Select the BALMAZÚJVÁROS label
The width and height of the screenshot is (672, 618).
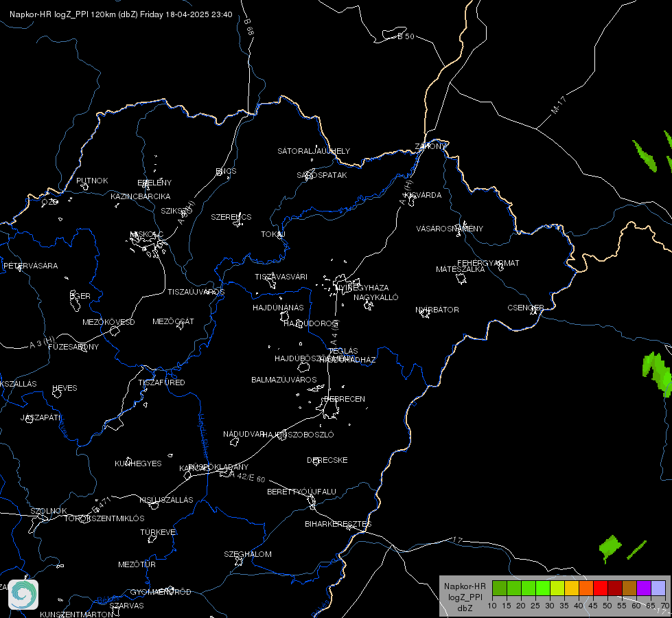(284, 380)
